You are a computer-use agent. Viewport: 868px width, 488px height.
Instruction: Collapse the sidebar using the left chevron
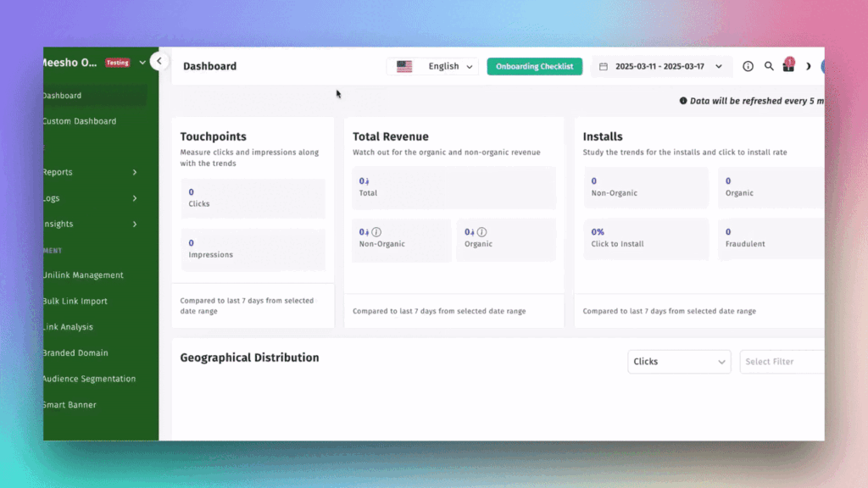tap(159, 61)
